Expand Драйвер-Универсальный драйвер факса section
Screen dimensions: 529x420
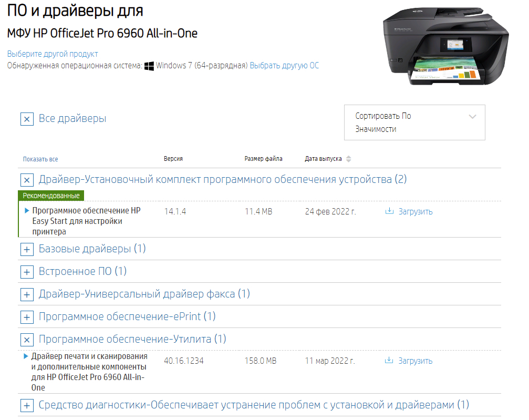[x=27, y=294]
